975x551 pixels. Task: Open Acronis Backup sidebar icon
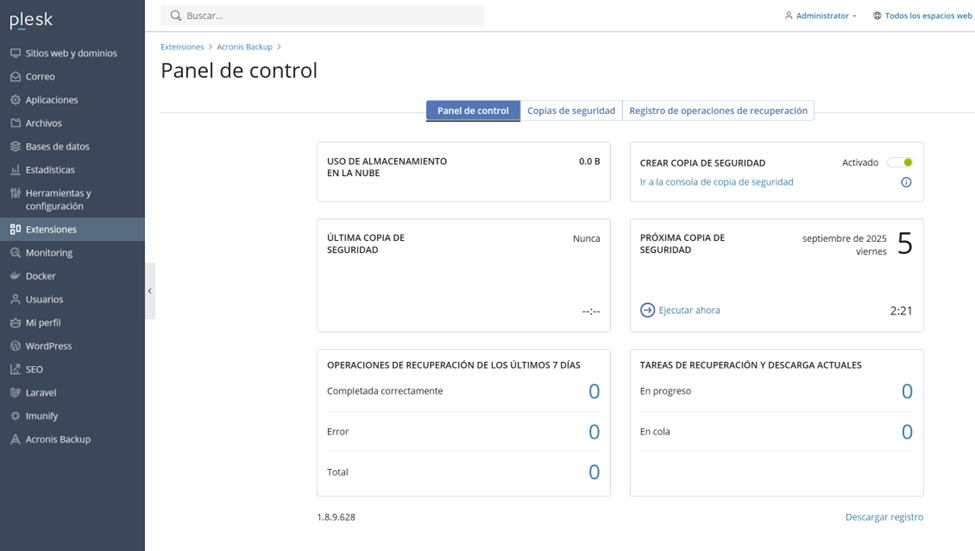point(15,439)
